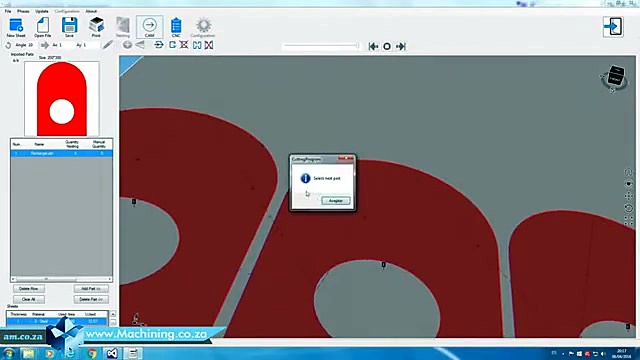Click the rotate Angle icon
Viewport: 640px width, 360px height.
click(x=8, y=45)
